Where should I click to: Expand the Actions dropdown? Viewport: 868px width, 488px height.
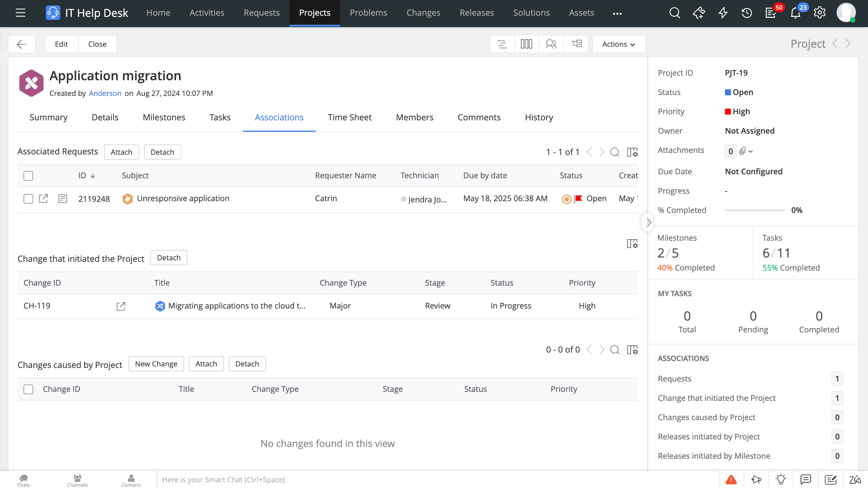pos(618,44)
